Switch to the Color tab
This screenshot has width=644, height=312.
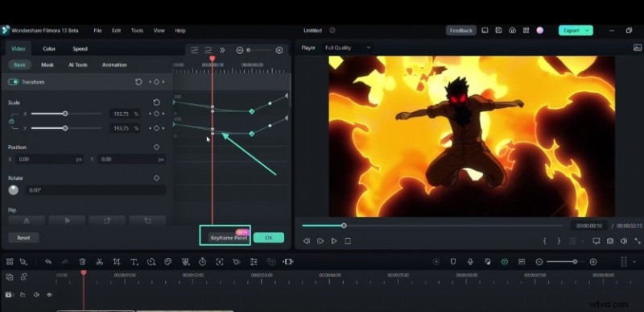[49, 48]
